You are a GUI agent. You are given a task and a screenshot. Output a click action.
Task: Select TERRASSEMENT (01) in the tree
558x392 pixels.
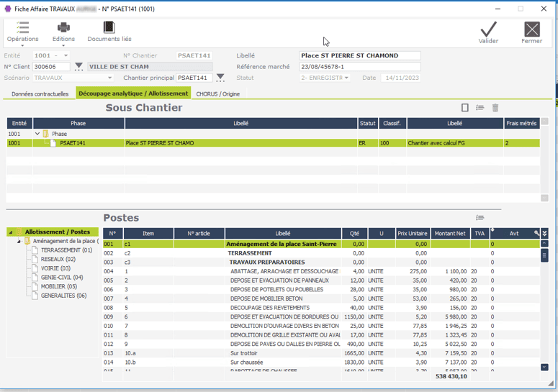pyautogui.click(x=66, y=250)
